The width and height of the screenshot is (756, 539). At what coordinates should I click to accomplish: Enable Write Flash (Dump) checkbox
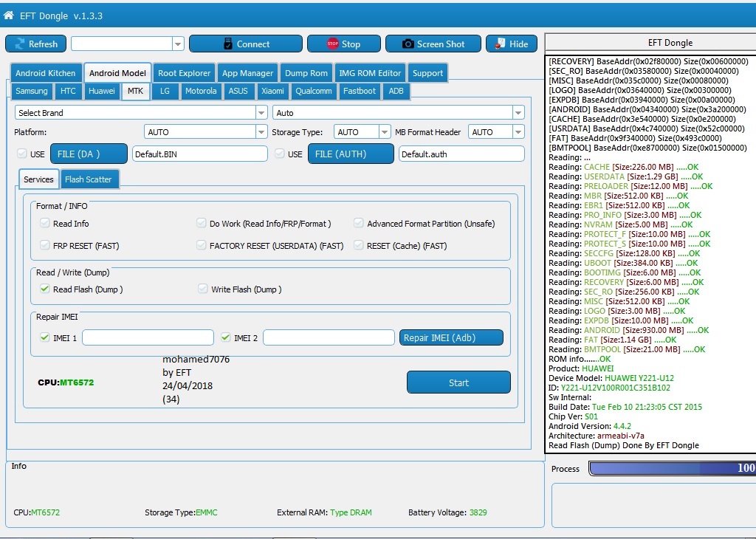coord(202,289)
